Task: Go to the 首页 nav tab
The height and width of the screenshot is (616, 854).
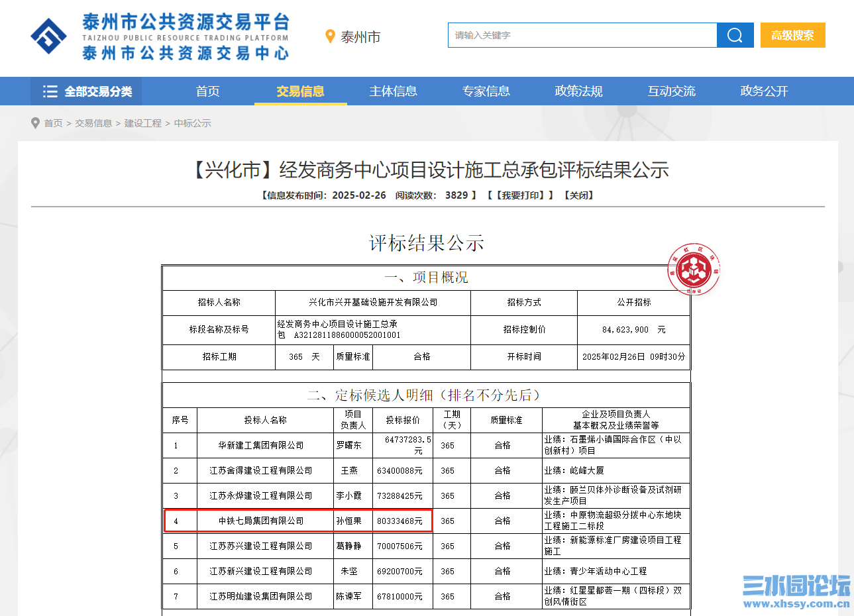Action: point(207,91)
